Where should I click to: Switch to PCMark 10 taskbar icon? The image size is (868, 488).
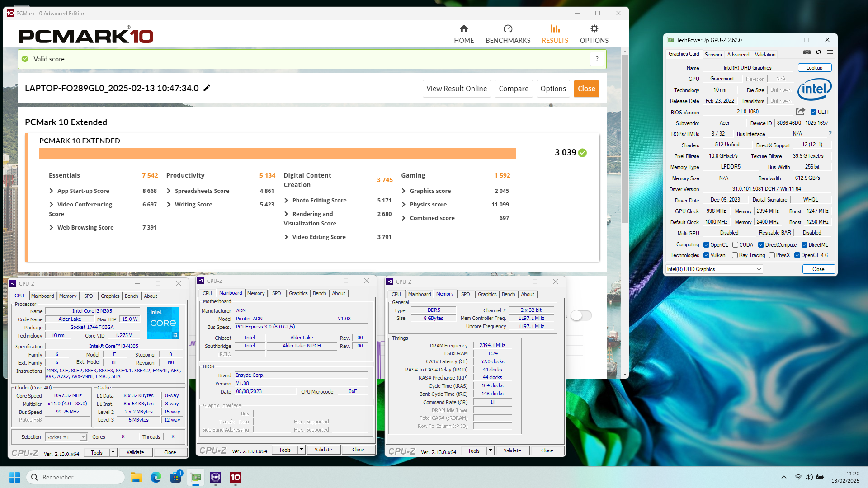[x=236, y=477]
